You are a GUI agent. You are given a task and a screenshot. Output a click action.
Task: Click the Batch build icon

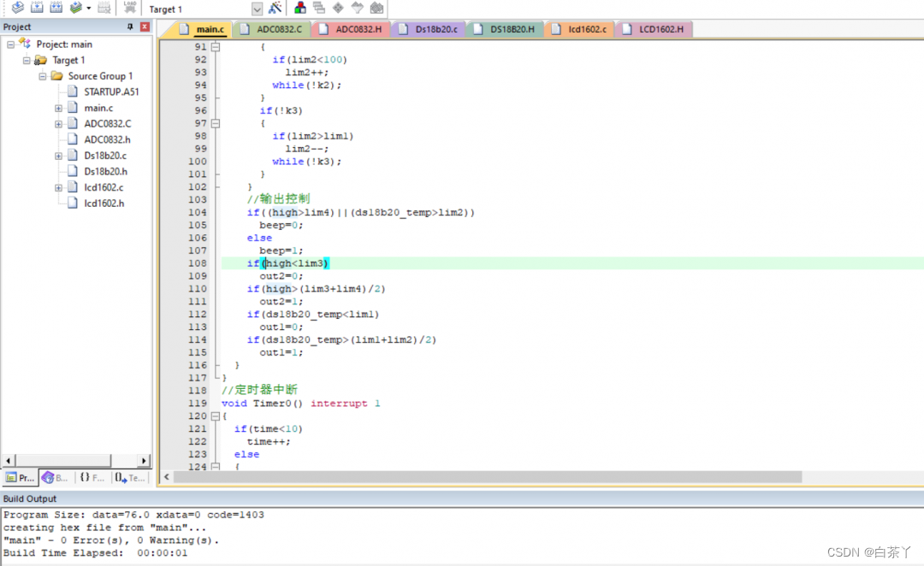[77, 9]
